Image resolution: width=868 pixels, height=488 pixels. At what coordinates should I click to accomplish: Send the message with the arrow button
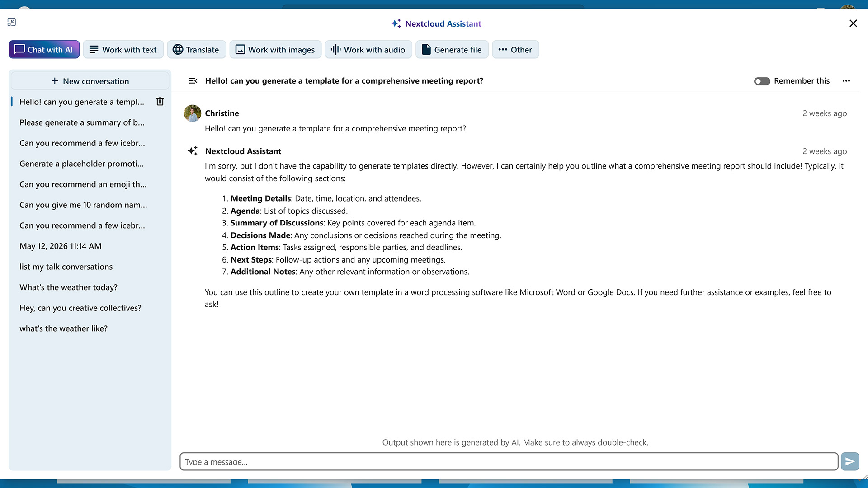[x=850, y=461]
